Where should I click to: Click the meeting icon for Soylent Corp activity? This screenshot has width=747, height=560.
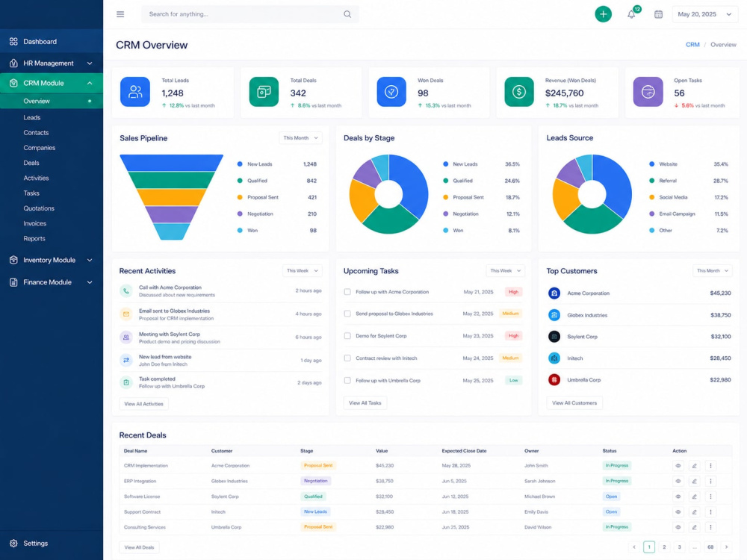(x=125, y=337)
